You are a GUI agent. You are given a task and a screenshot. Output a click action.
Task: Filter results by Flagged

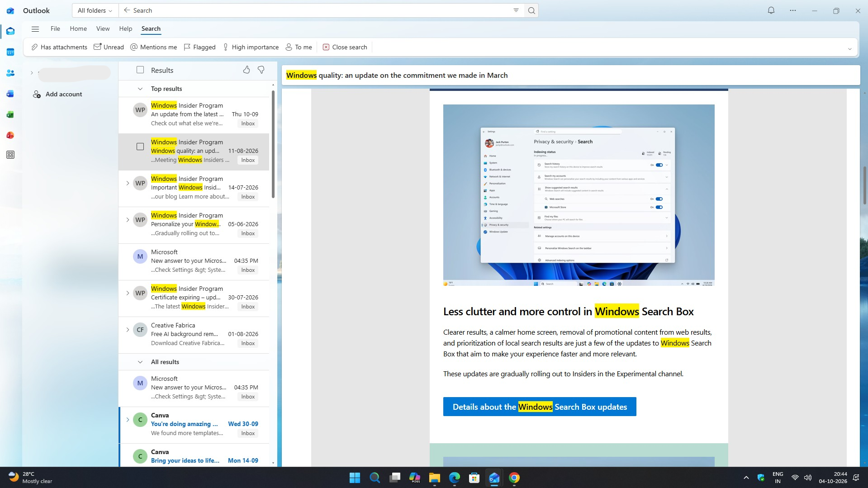coord(199,47)
